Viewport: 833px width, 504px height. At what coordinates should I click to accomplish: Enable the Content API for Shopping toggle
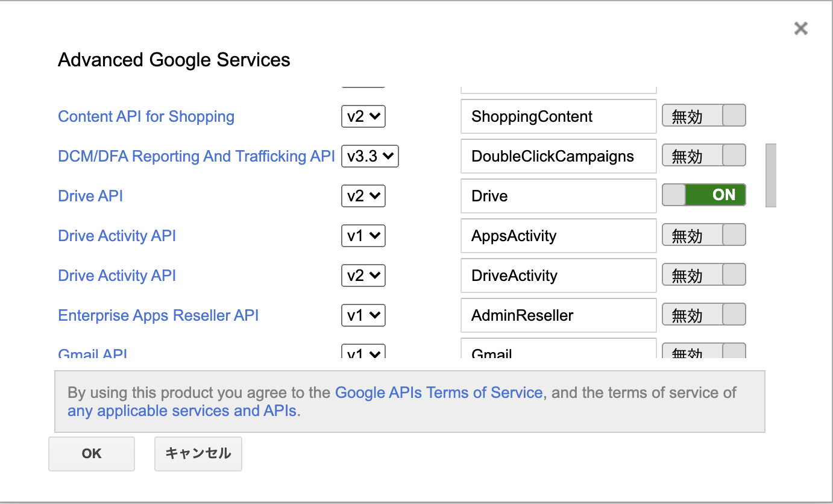[x=703, y=116]
